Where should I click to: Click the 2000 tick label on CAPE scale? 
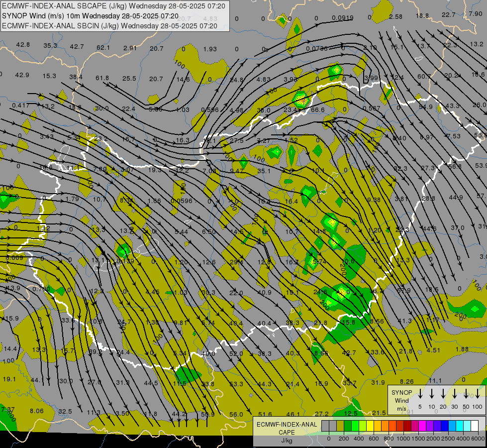(x=433, y=439)
